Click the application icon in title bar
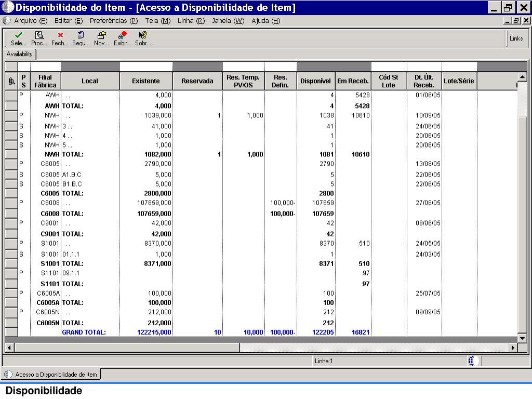532x399 pixels. [7, 7]
